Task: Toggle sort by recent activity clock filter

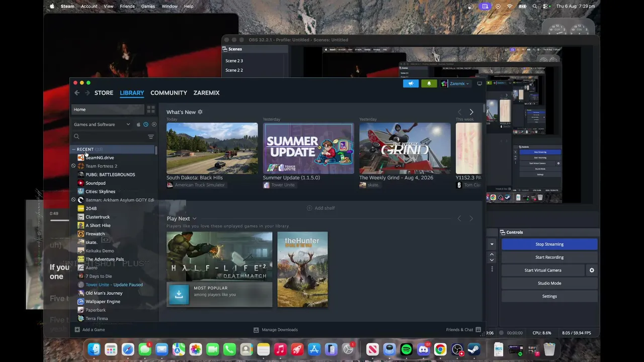Action: pos(146,125)
